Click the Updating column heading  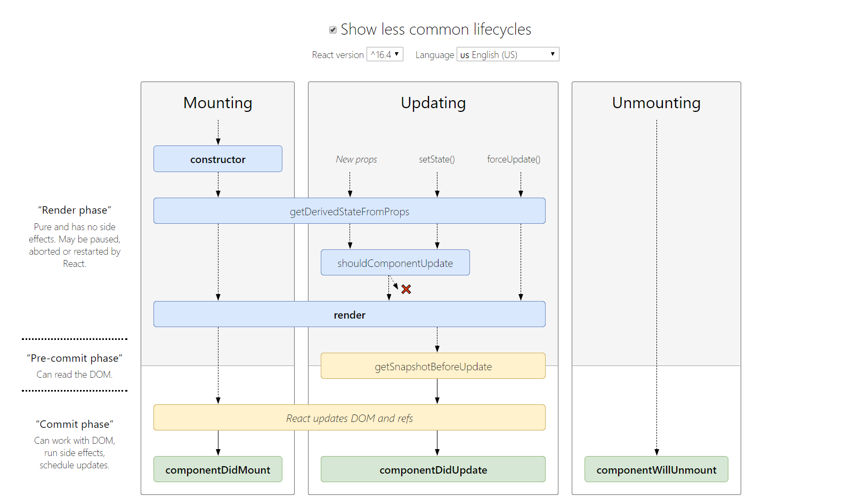433,103
